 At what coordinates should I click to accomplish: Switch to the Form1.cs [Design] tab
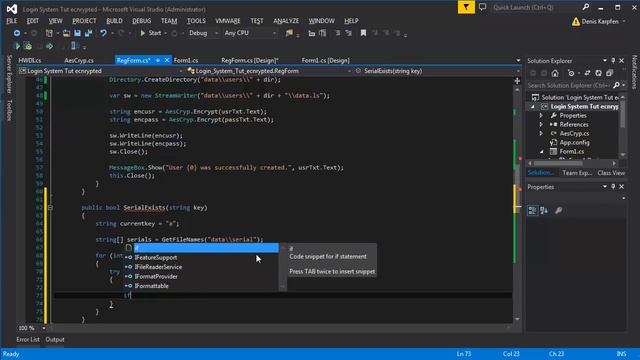pos(325,60)
